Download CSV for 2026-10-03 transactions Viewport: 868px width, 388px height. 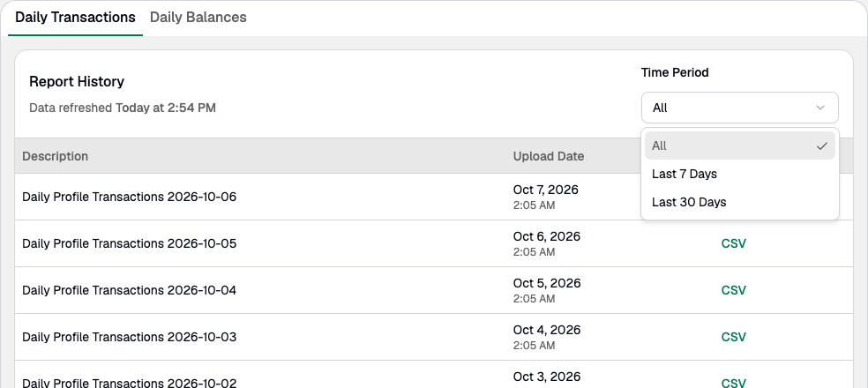(734, 337)
